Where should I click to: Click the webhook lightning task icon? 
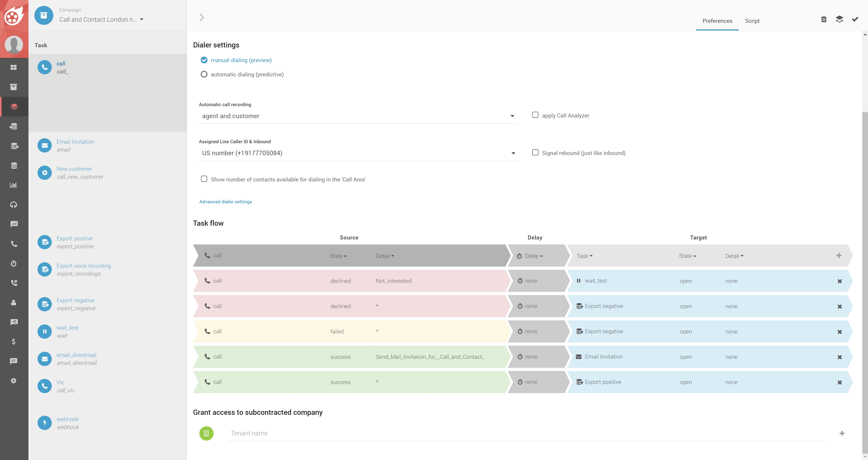pos(45,423)
